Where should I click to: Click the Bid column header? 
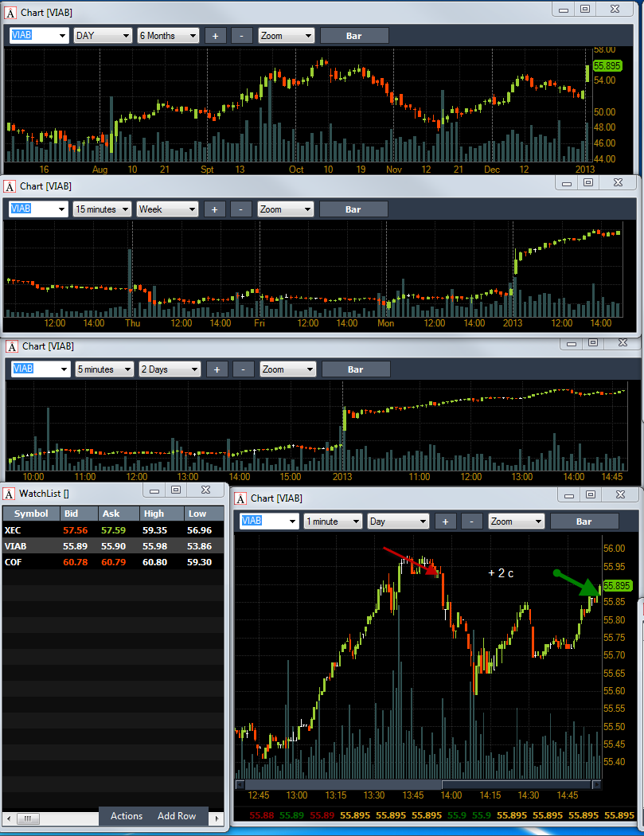(x=79, y=514)
